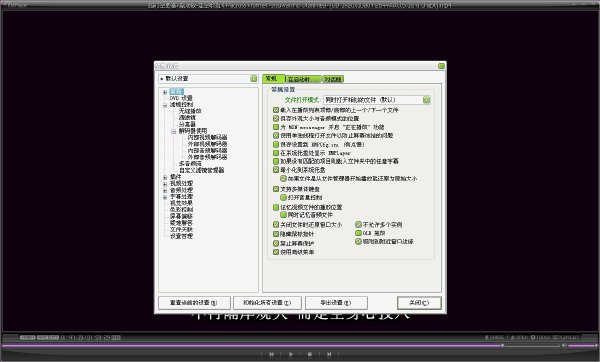Open the PLAYLIST panel from player bar
Image resolution: width=600 pixels, height=362 pixels.
click(566, 338)
